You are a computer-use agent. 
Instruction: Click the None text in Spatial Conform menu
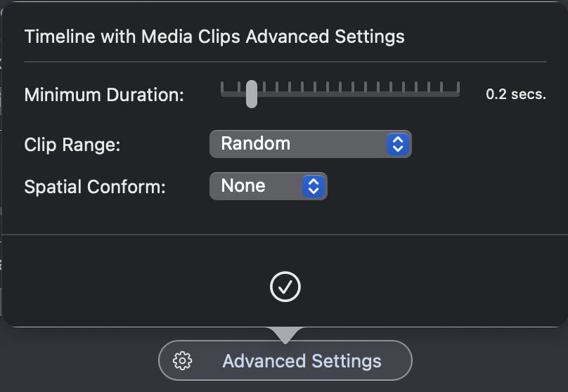click(243, 185)
